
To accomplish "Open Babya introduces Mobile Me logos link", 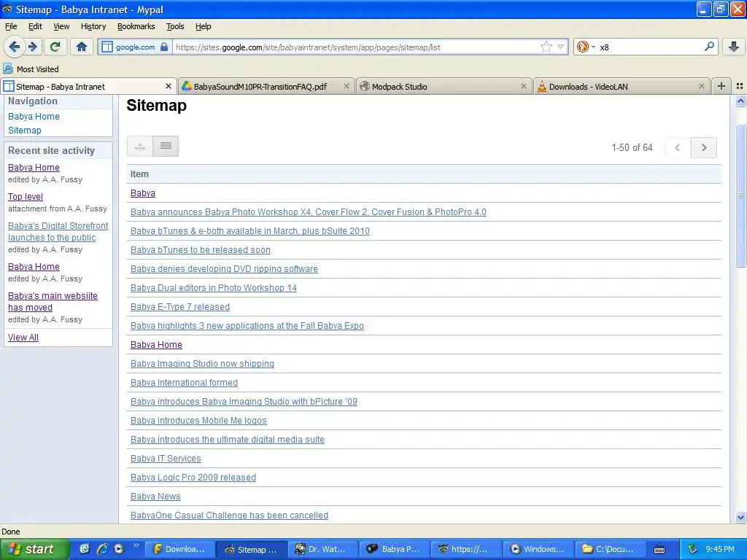I will 198,421.
